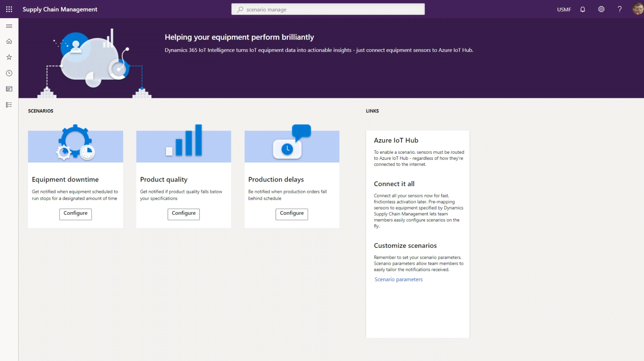Click the Product quality bar chart illustration
The height and width of the screenshot is (361, 644).
184,140
